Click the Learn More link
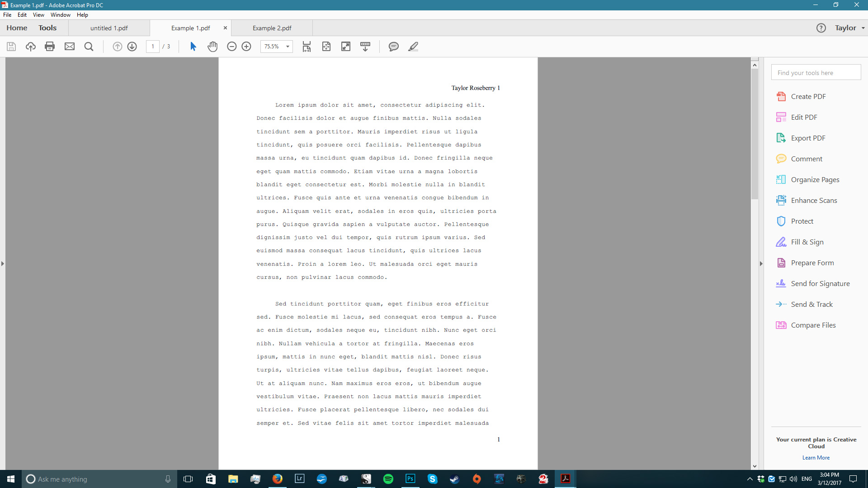The image size is (868, 488). [816, 458]
